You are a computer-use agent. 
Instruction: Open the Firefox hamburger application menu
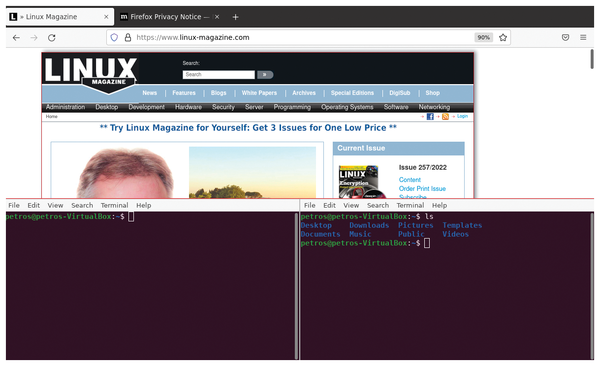(583, 38)
